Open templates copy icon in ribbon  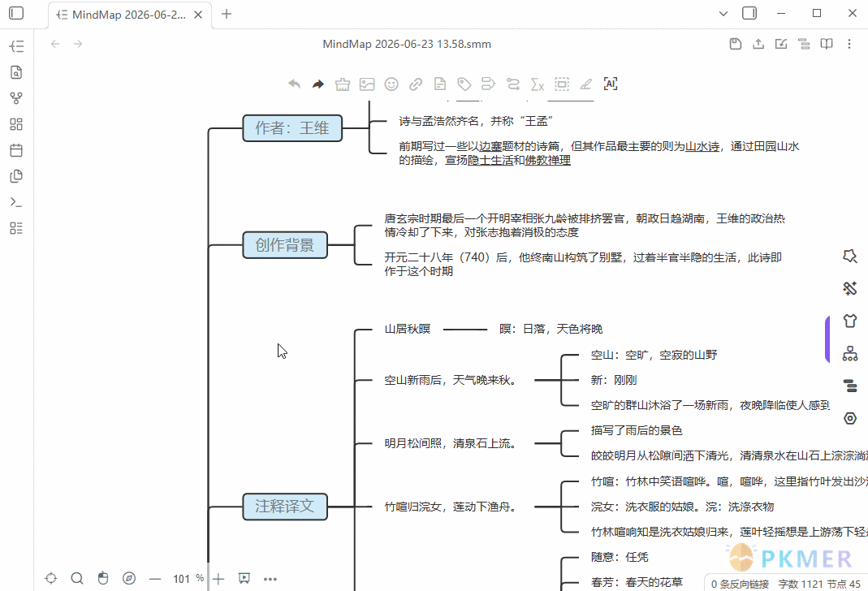tap(16, 176)
